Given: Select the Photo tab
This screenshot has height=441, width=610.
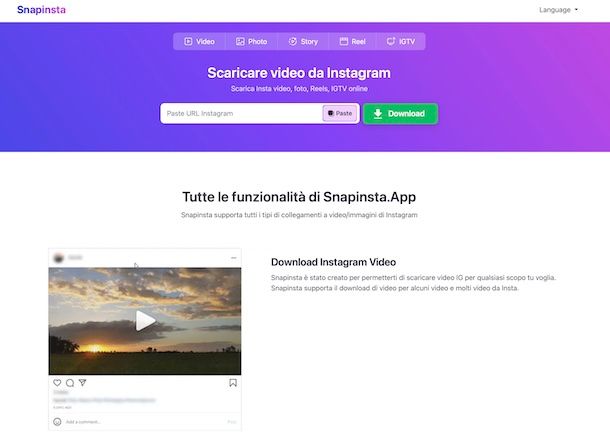Looking at the screenshot, I should click(x=252, y=42).
